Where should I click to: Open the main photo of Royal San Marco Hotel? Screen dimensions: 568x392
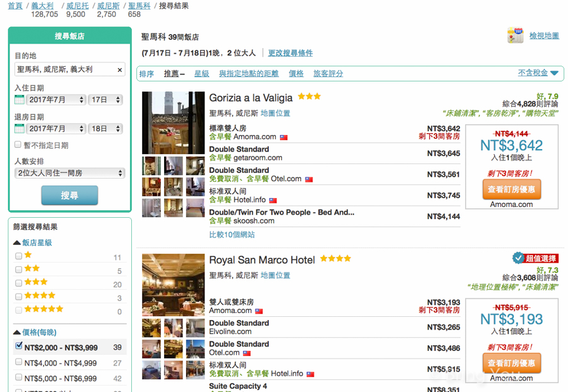173,285
